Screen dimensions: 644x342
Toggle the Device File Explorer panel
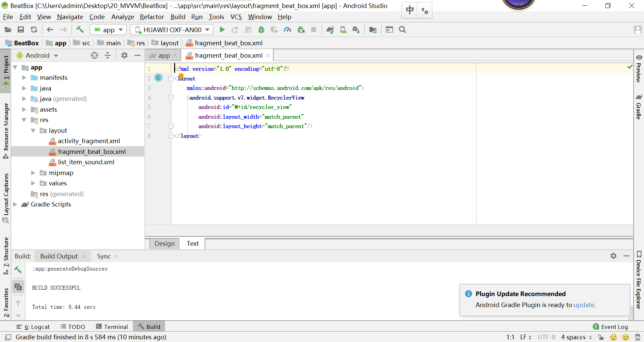pyautogui.click(x=639, y=280)
